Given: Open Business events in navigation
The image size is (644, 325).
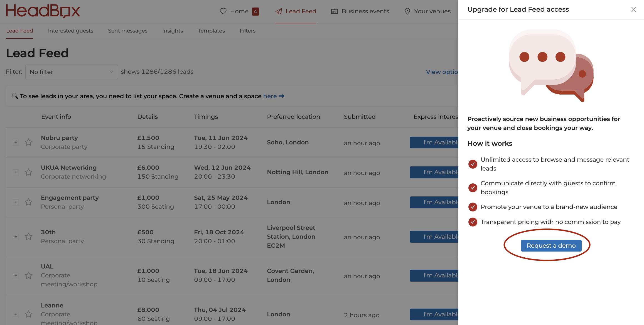Looking at the screenshot, I should pyautogui.click(x=360, y=11).
